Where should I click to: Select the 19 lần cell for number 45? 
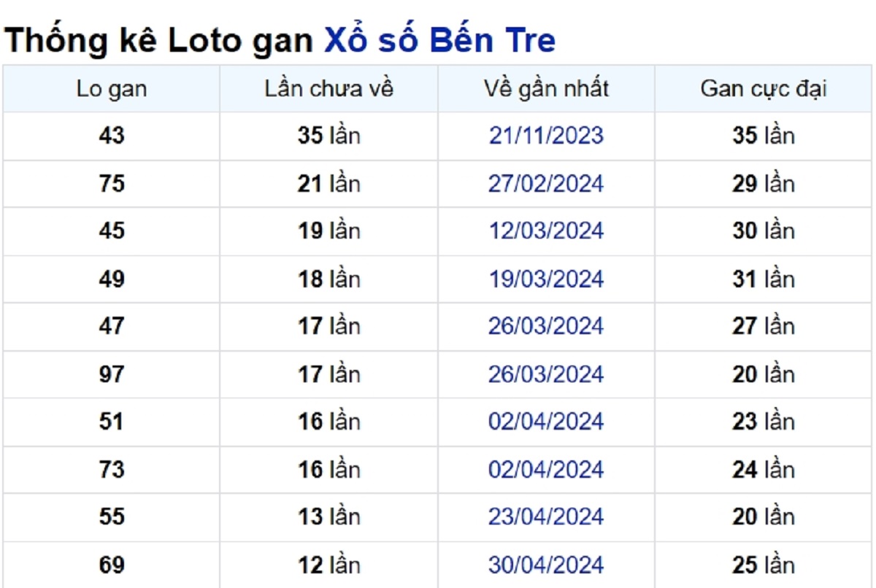[x=328, y=231]
